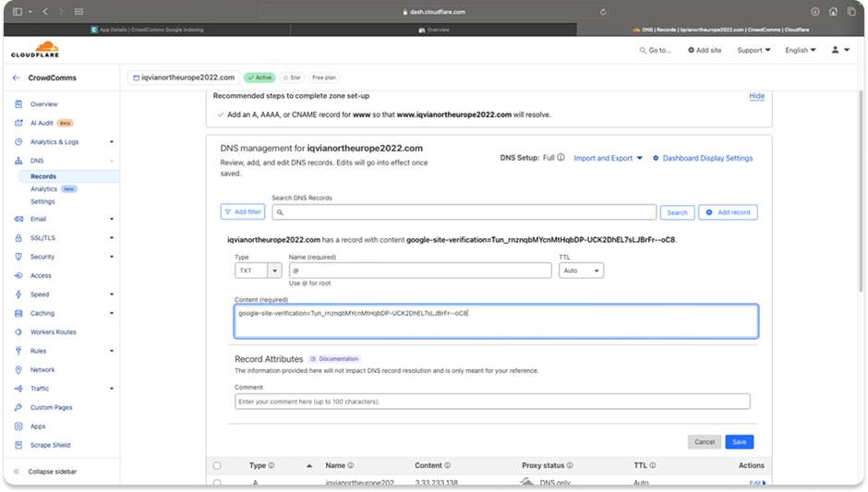Image resolution: width=868 pixels, height=492 pixels.
Task: Open the Dashboard Display Settings gear
Action: 656,158
